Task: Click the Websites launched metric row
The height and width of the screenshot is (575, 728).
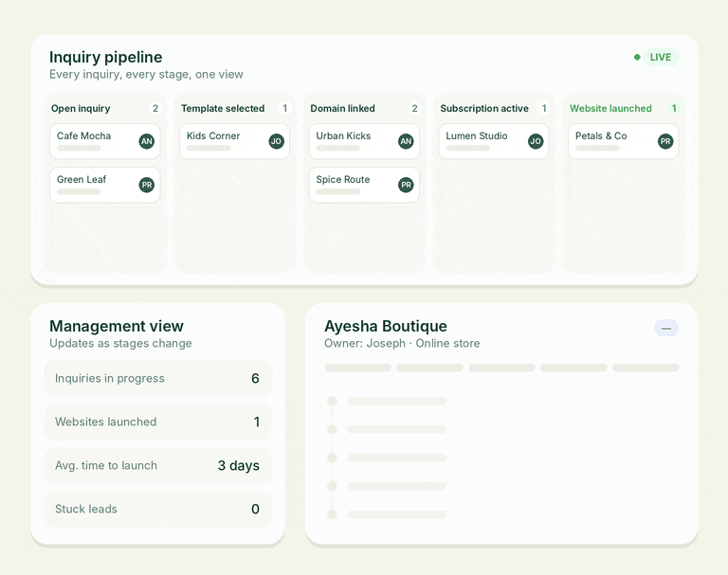Action: pyautogui.click(x=158, y=422)
